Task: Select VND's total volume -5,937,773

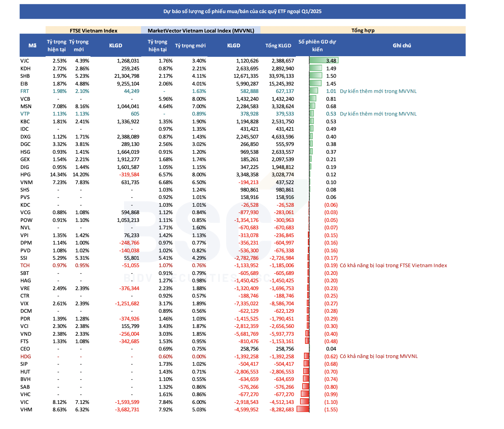Action: (282, 334)
